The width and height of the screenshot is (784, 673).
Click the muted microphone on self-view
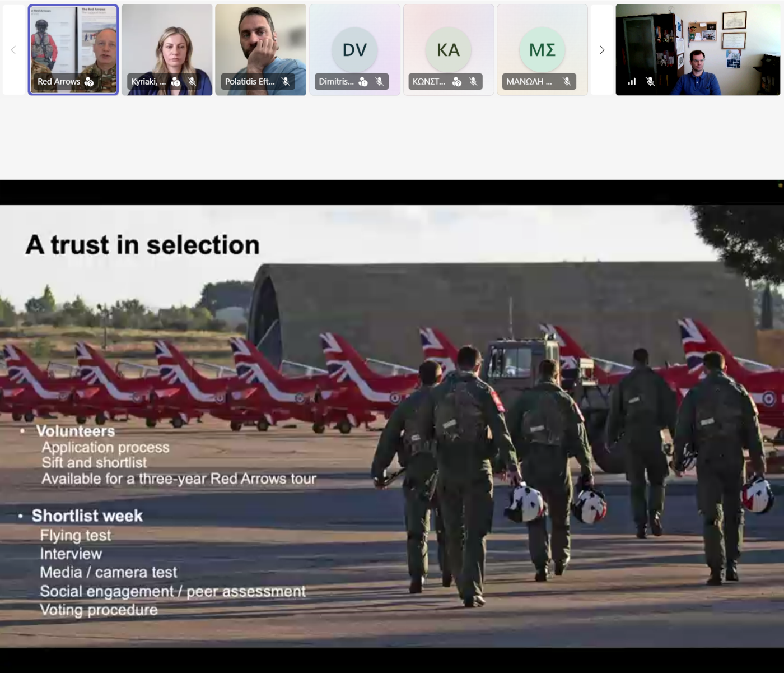[x=650, y=82]
